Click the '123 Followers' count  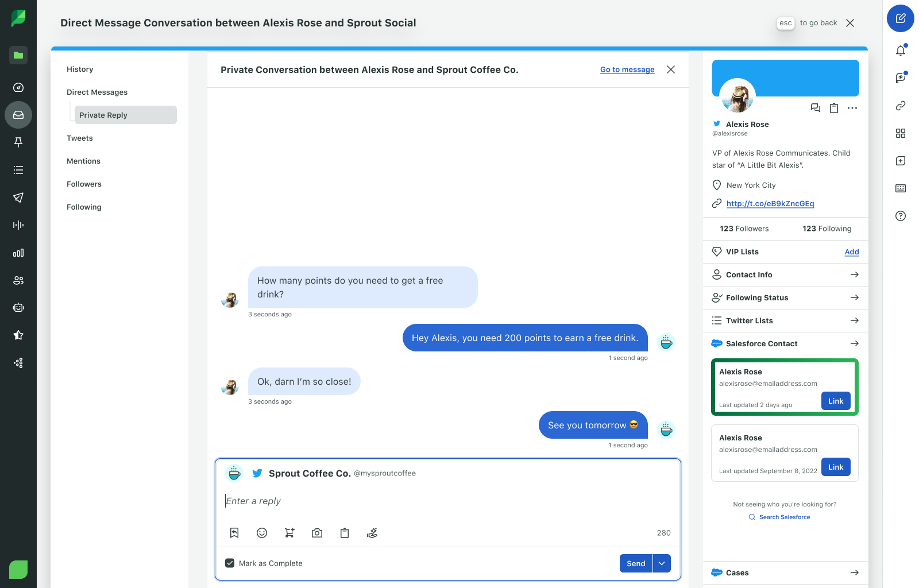point(744,229)
